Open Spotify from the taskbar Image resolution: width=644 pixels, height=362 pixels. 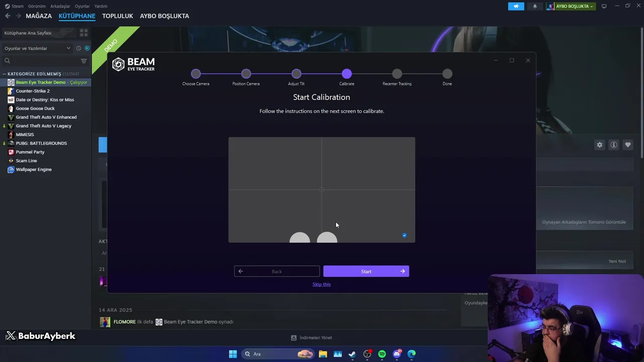point(382,354)
